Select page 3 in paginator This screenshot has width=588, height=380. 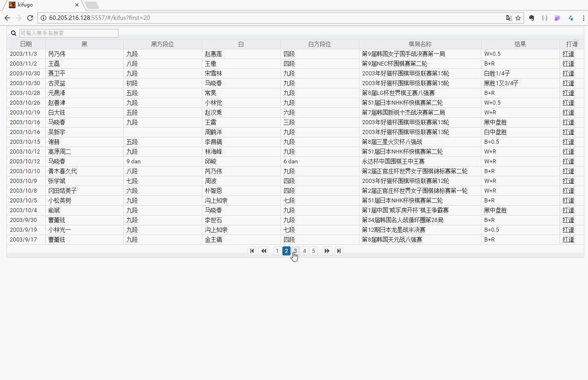[295, 251]
